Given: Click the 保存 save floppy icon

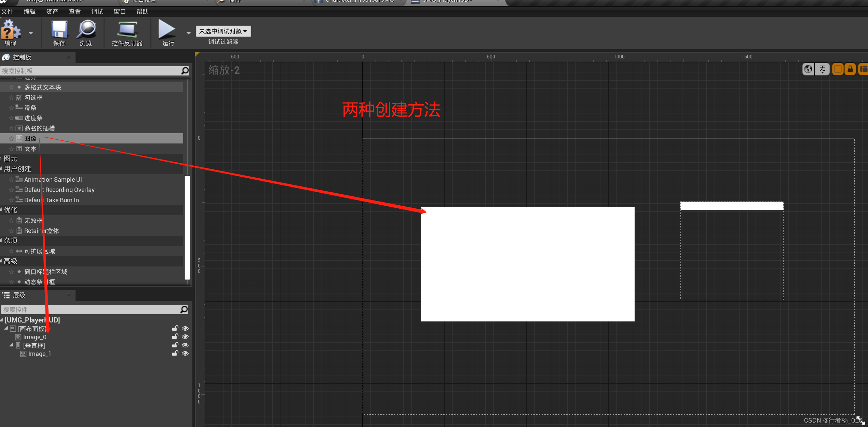Looking at the screenshot, I should click(x=59, y=30).
